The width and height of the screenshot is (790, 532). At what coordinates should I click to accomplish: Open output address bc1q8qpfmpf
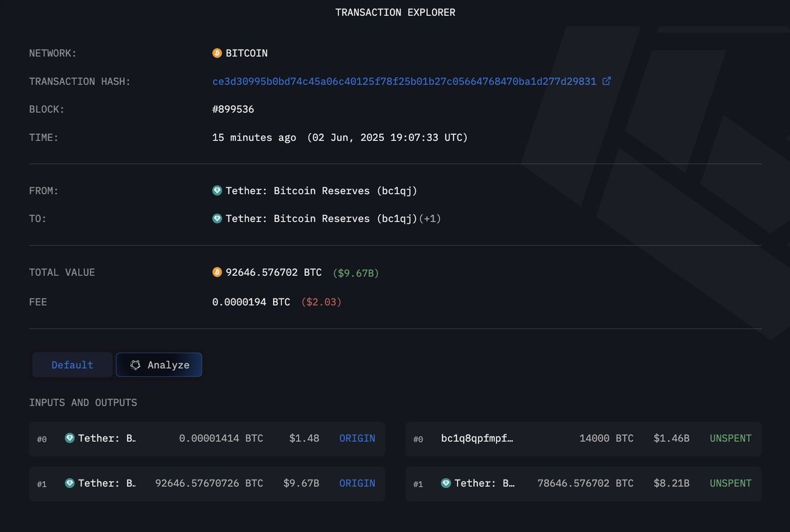[x=477, y=438]
